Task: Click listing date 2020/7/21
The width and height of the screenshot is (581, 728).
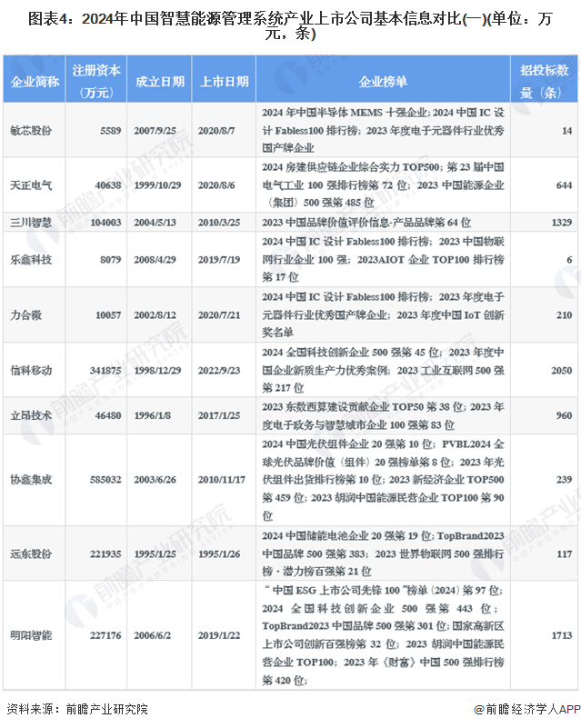Action: click(x=219, y=315)
